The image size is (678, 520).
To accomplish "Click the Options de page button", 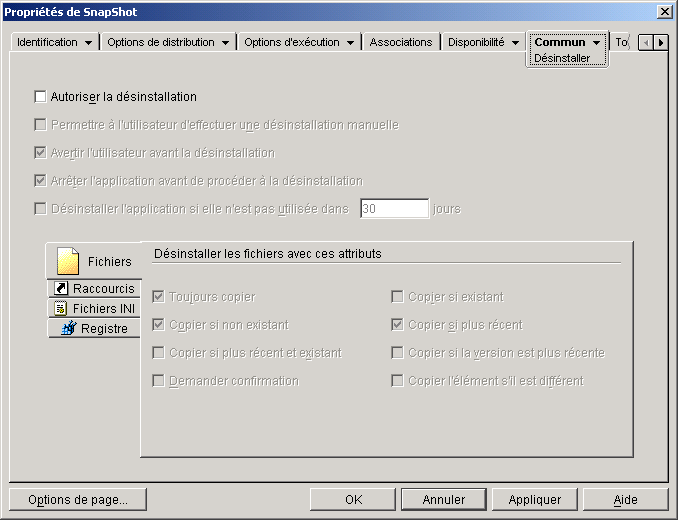I will point(78,500).
